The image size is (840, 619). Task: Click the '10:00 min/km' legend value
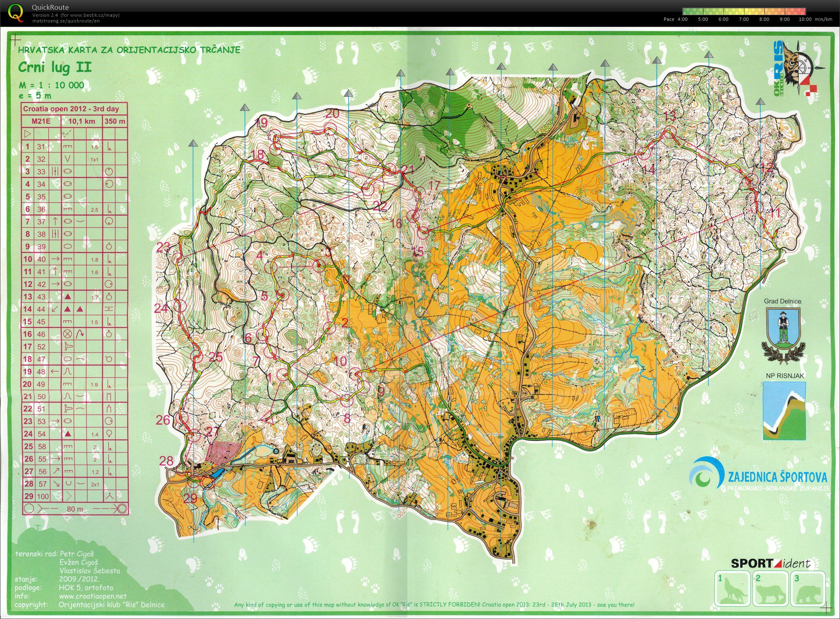(x=815, y=19)
